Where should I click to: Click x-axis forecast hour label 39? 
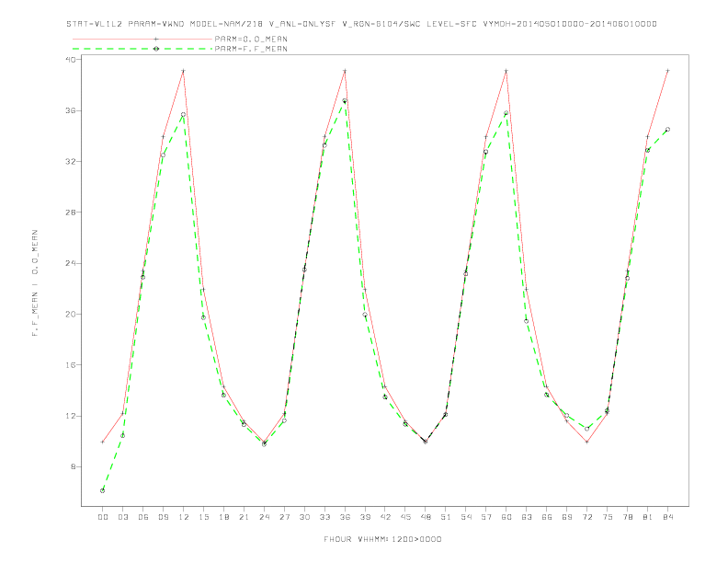365,517
